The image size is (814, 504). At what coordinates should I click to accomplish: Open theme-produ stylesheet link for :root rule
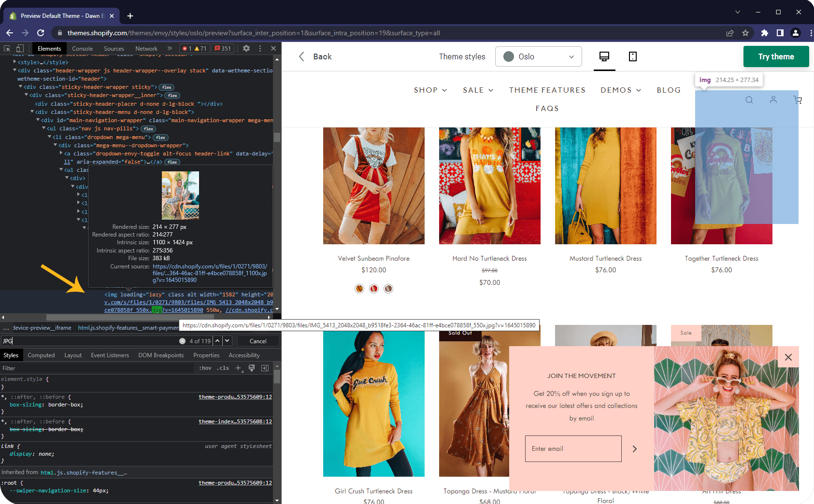235,483
